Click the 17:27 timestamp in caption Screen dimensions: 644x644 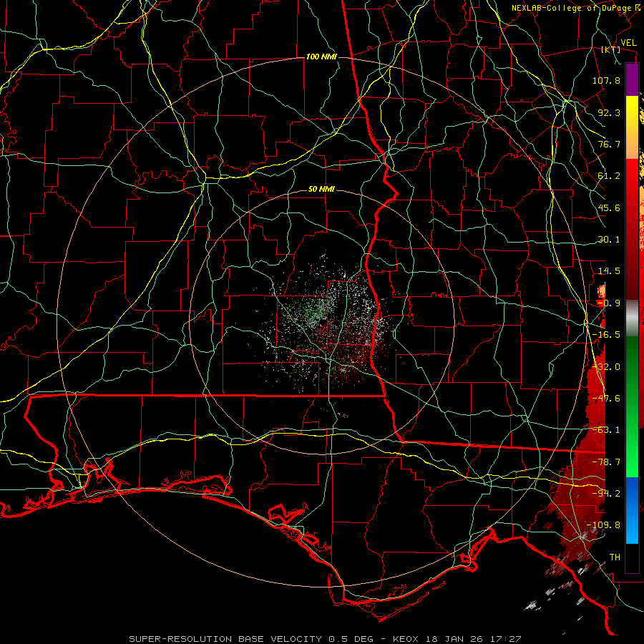[507, 639]
